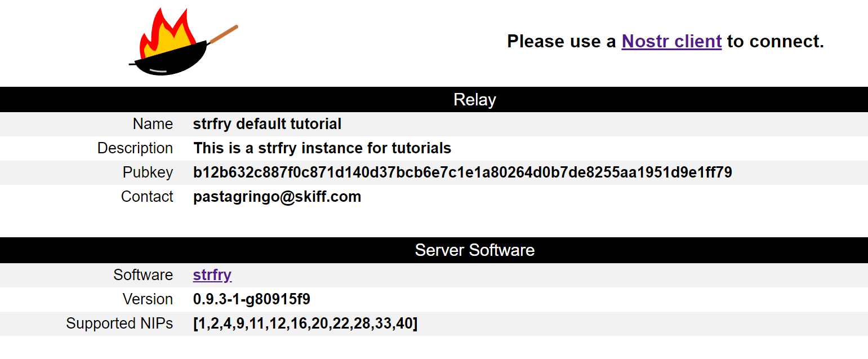Click the Relay section header
The image size is (868, 359).
434,100
